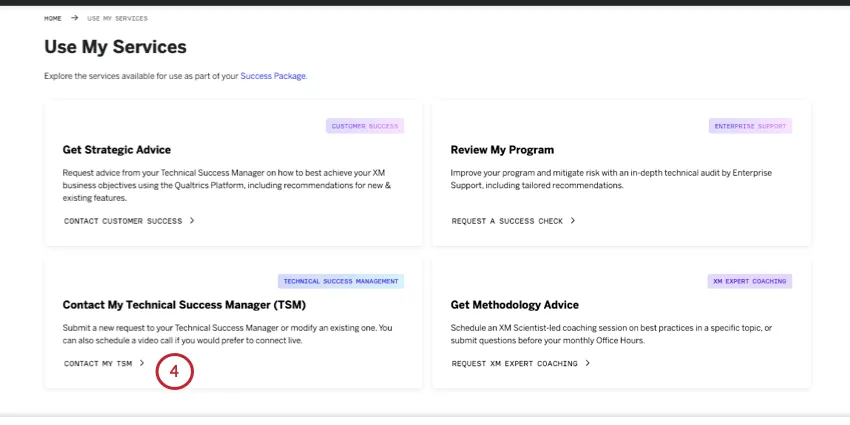
Task: Click chevron beside Request XM Expert Coaching
Action: pyautogui.click(x=588, y=363)
